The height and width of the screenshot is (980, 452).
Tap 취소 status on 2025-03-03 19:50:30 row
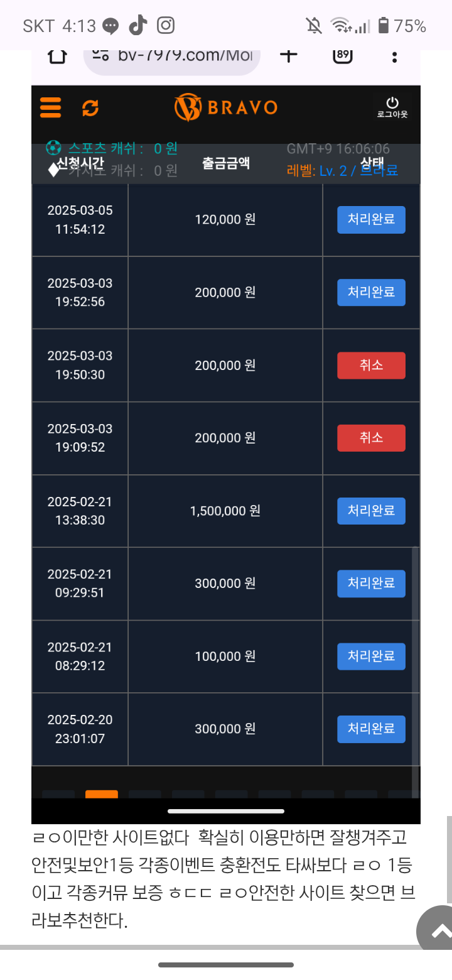coord(372,366)
